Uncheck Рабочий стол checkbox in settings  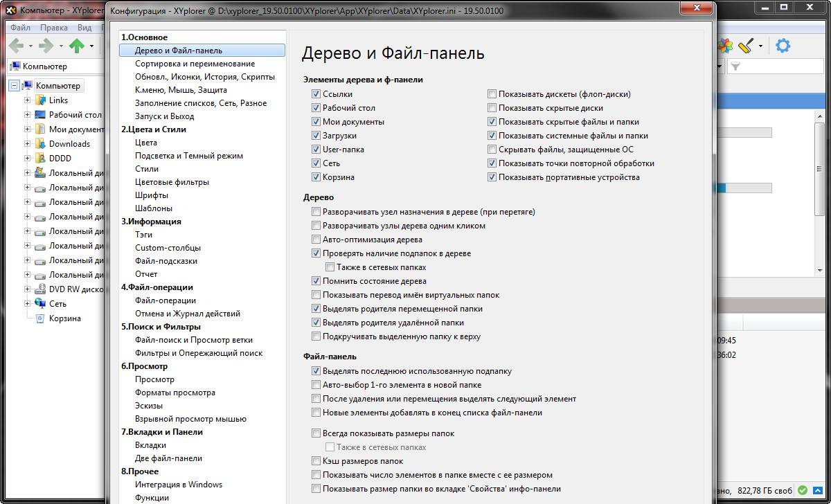pyautogui.click(x=316, y=108)
